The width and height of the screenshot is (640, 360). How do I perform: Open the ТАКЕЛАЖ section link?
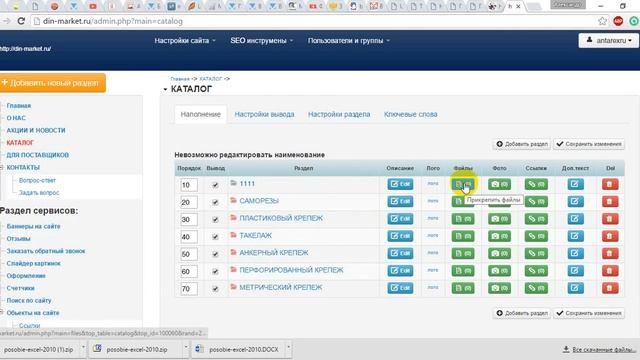(256, 236)
